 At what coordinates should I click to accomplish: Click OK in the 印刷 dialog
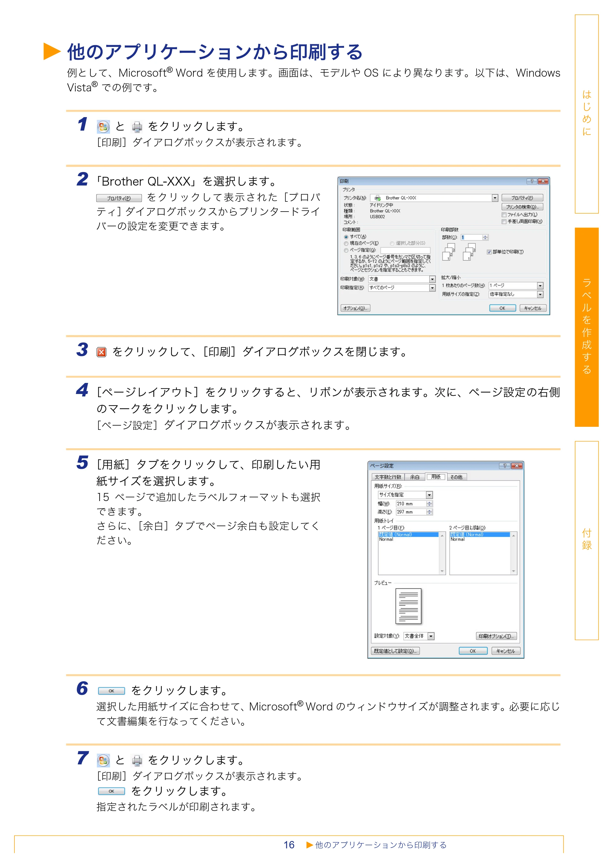click(502, 308)
